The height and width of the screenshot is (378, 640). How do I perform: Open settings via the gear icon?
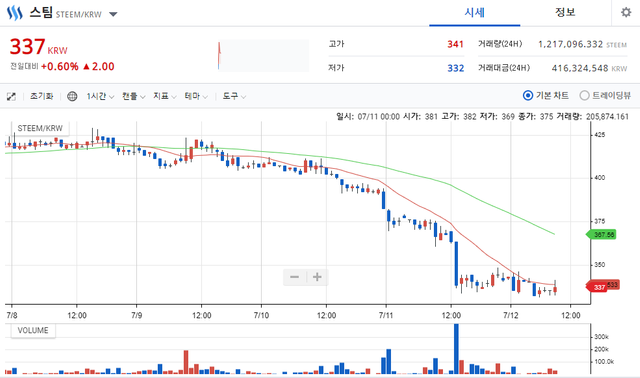point(626,13)
